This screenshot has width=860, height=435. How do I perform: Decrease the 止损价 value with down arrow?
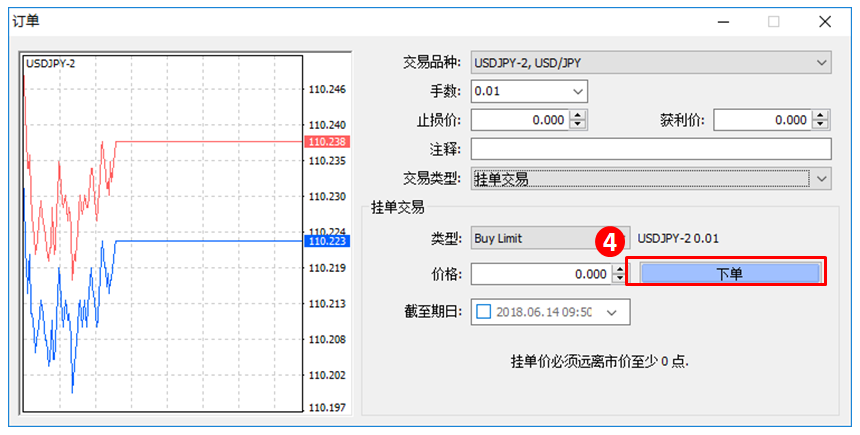578,125
